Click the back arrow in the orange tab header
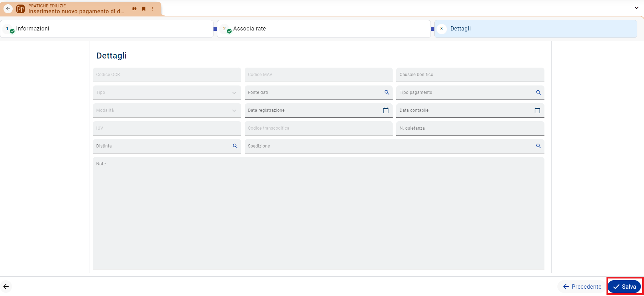The height and width of the screenshot is (296, 644). point(8,9)
